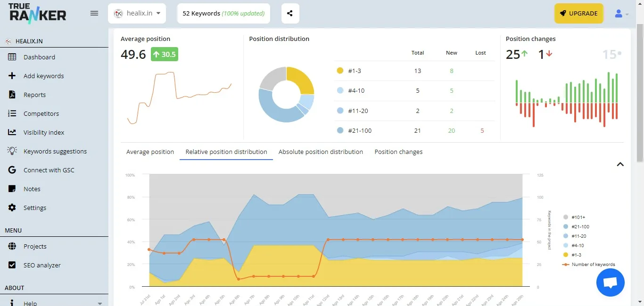644x306 pixels.
Task: Click the Projects globe icon
Action: coord(12,246)
